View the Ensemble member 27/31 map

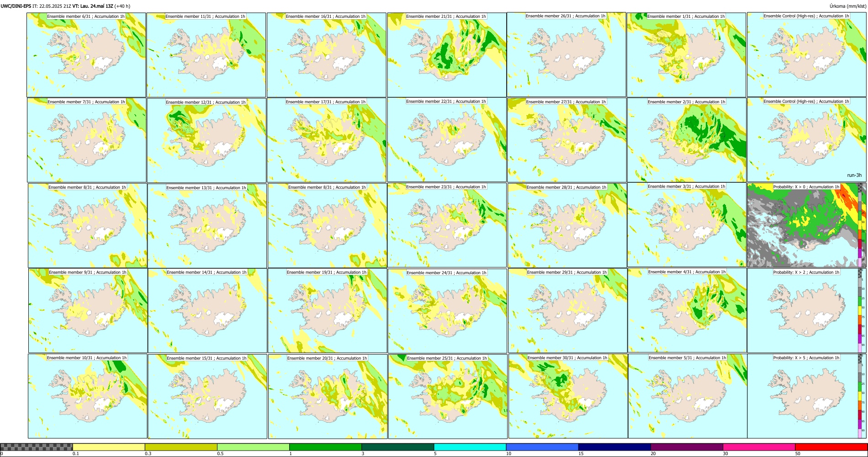[x=567, y=140]
